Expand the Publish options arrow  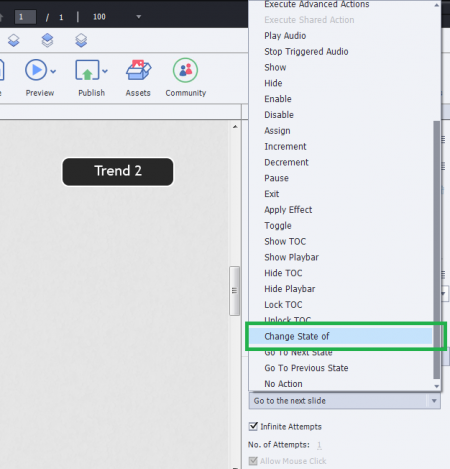point(105,71)
